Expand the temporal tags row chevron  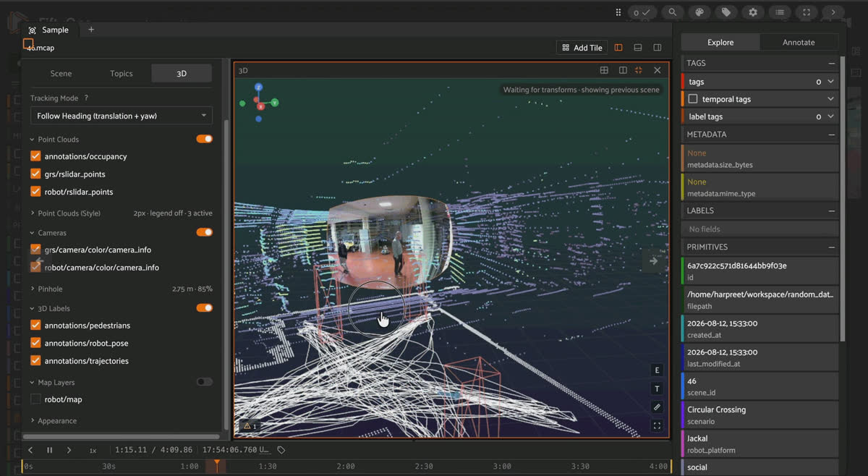click(x=830, y=99)
